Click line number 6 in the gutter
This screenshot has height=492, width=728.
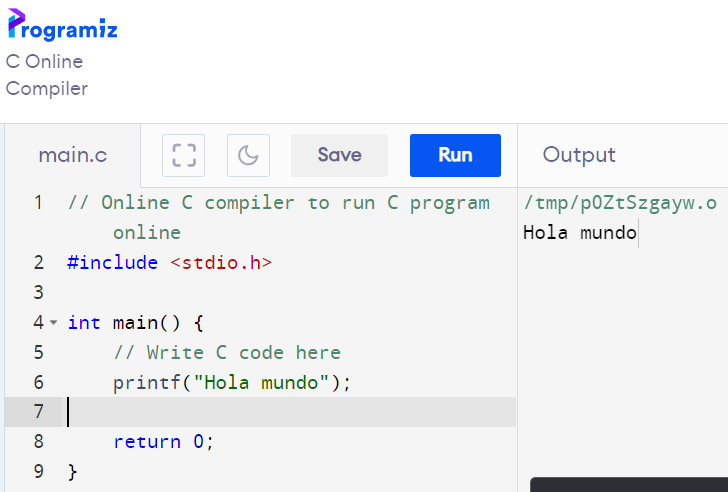[38, 382]
